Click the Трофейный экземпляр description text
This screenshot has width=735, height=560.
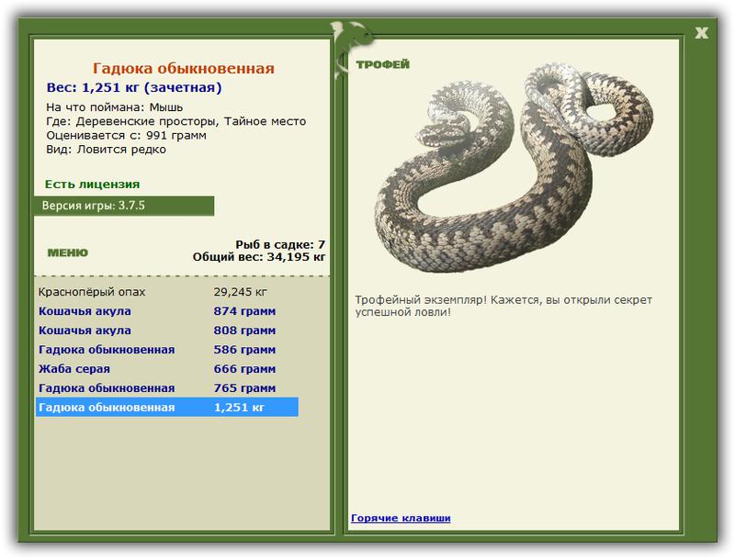(503, 306)
